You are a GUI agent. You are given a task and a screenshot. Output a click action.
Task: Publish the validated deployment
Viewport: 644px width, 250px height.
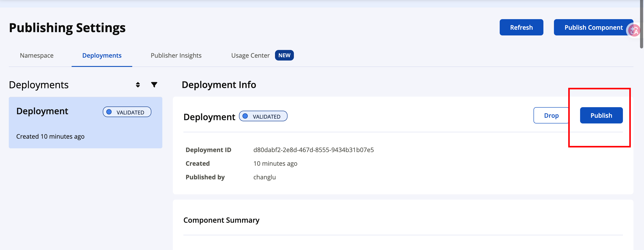click(601, 116)
